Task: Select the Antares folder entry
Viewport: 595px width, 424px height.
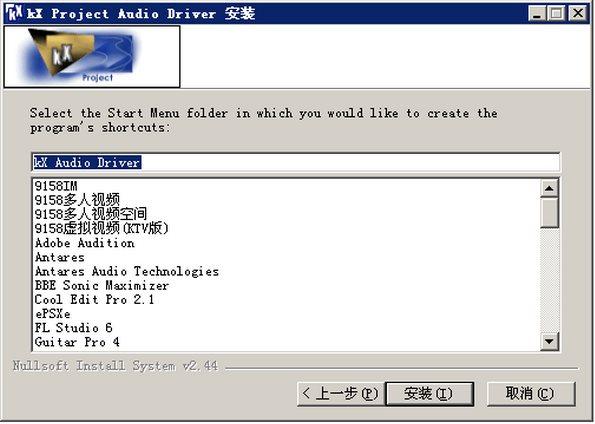Action: (x=60, y=257)
